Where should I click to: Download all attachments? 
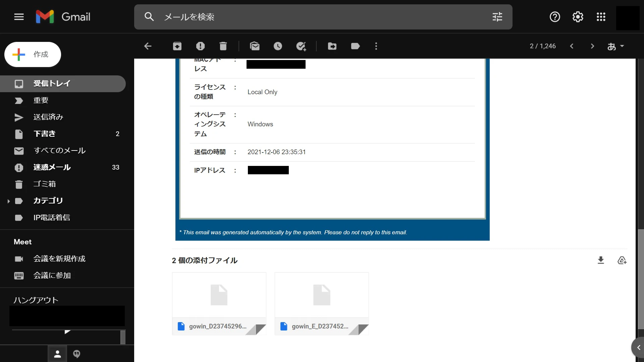tap(601, 260)
